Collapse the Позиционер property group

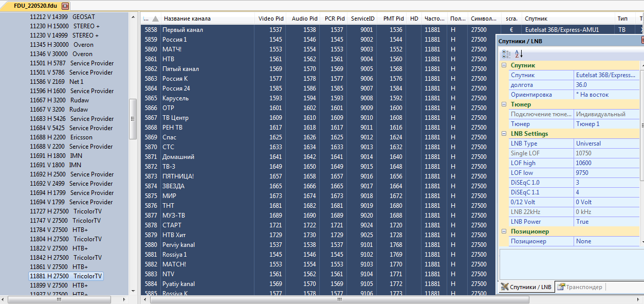(x=504, y=231)
